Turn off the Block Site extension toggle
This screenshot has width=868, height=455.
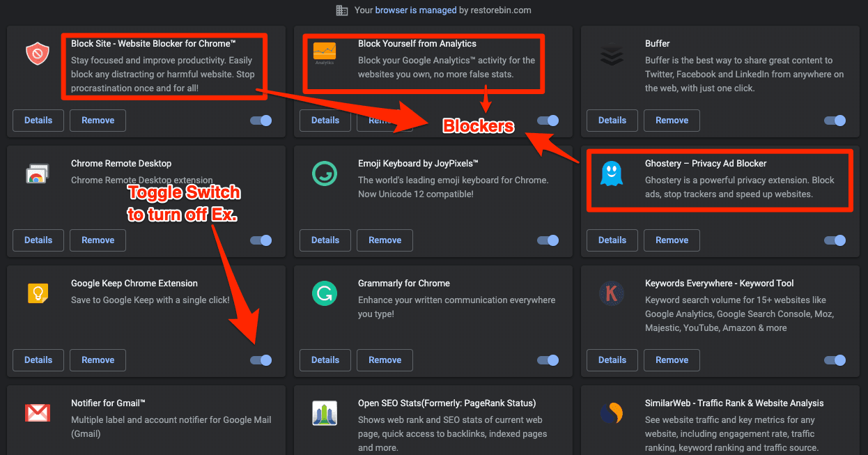(x=261, y=121)
